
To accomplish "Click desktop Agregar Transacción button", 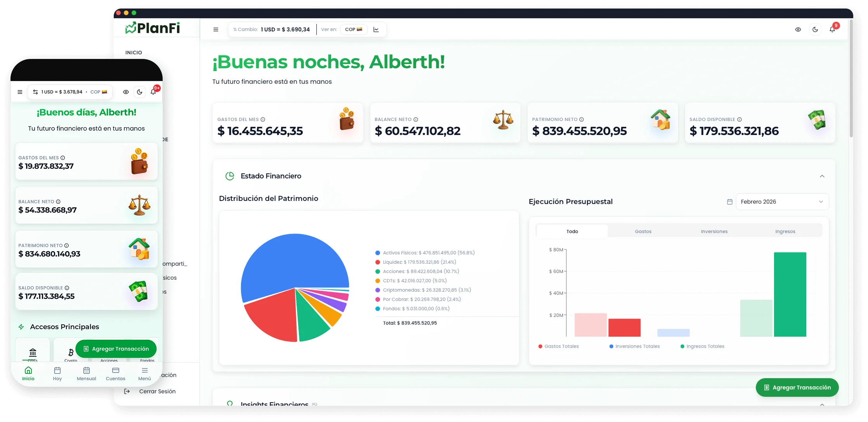I will click(x=797, y=387).
